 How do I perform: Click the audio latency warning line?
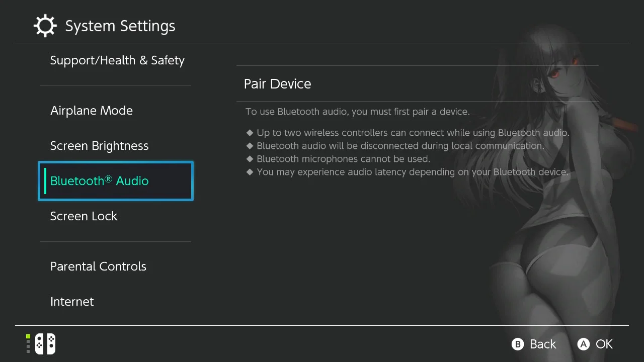point(413,172)
